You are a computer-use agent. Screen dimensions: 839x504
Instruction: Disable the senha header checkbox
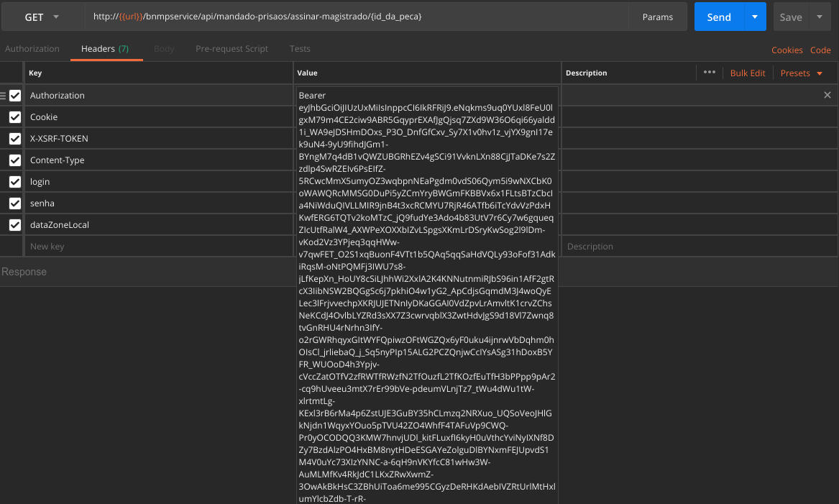[15, 203]
